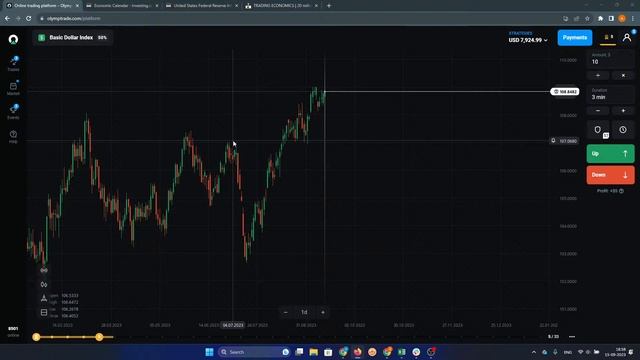Viewport: 640px width, 360px height.
Task: Click the red Down trade button
Action: coord(610,175)
